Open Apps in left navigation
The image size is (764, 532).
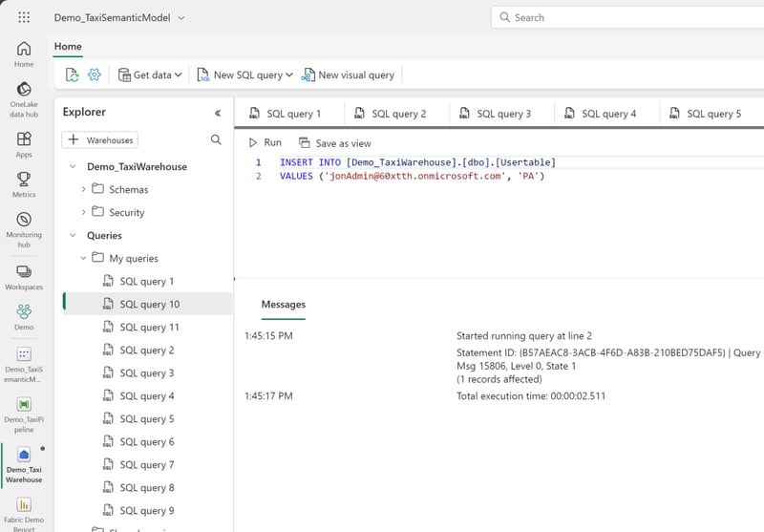(x=24, y=145)
